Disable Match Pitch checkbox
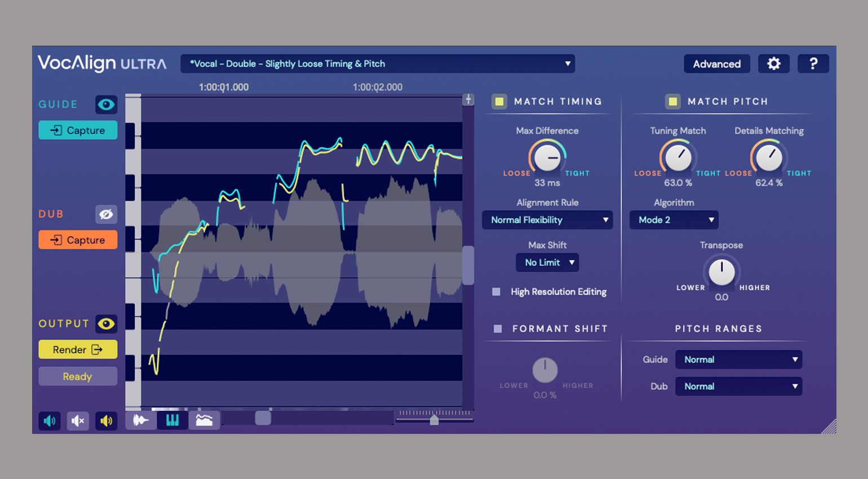Screen dimensions: 868x479 tap(672, 101)
